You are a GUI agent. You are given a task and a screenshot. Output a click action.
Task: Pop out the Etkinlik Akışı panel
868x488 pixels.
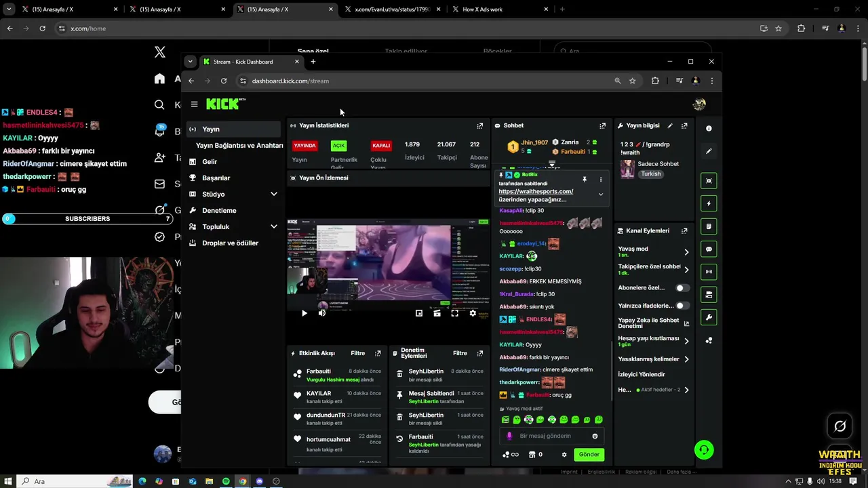378,353
